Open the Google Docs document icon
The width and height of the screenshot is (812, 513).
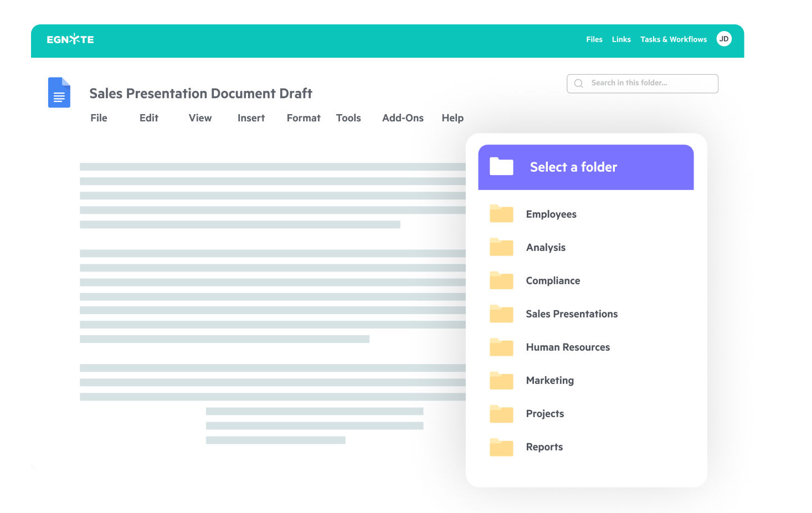59,93
